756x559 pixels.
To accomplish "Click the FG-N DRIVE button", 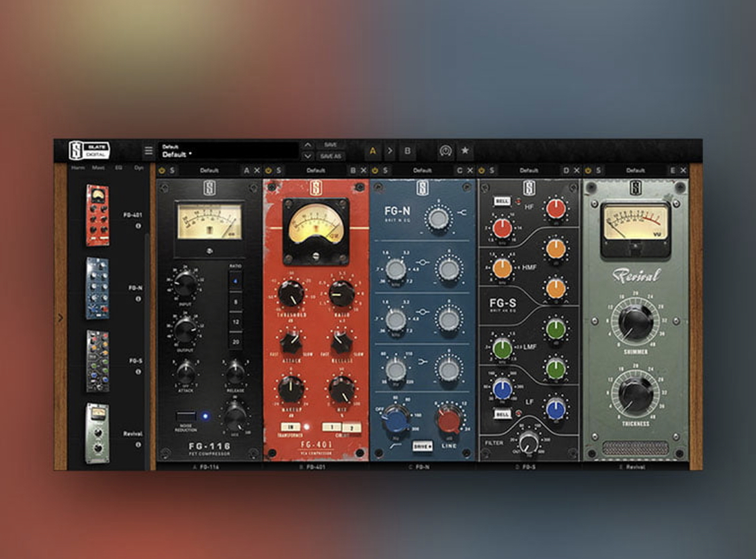I will pyautogui.click(x=423, y=446).
